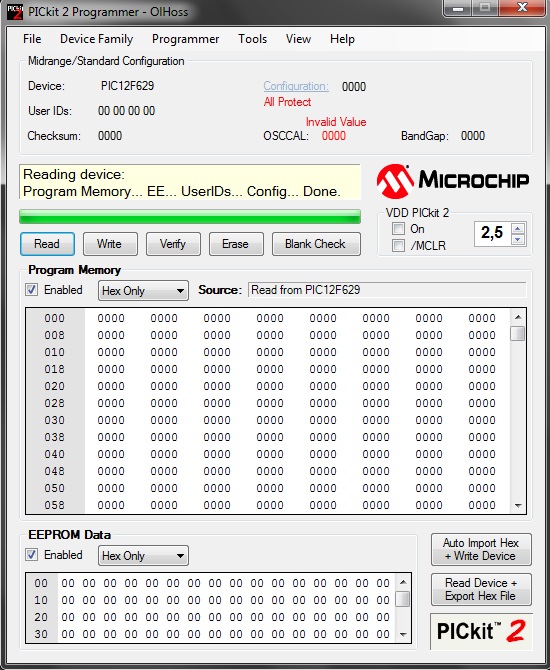Click program memory address row 028
Image resolution: width=550 pixels, height=670 pixels.
click(x=55, y=403)
